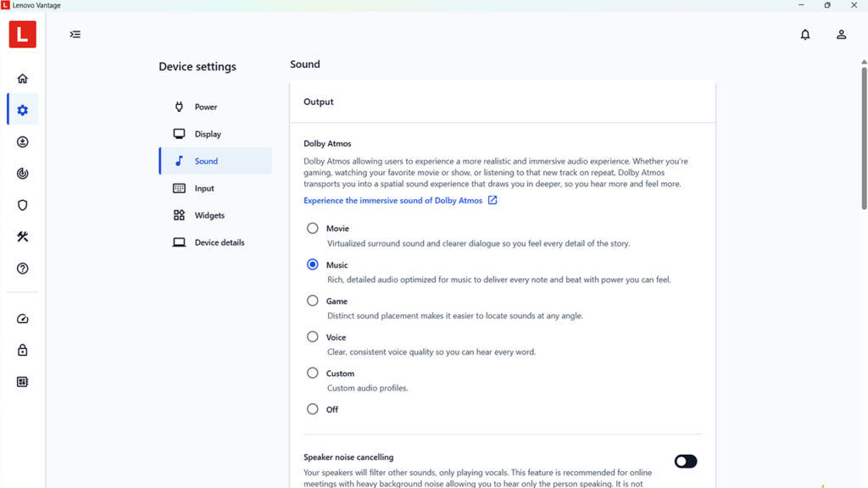Open the speedometer performance icon
Image resolution: width=868 pixels, height=488 pixels.
point(23,319)
